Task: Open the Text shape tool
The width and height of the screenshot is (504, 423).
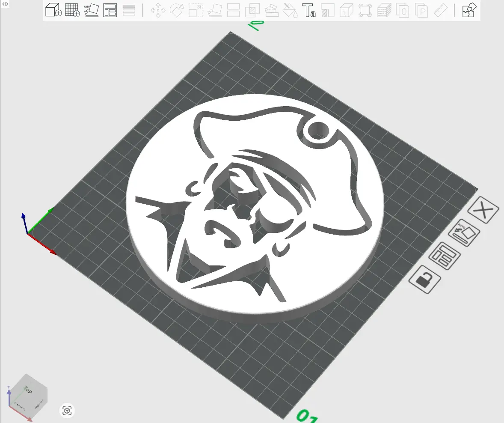Action: pos(309,10)
